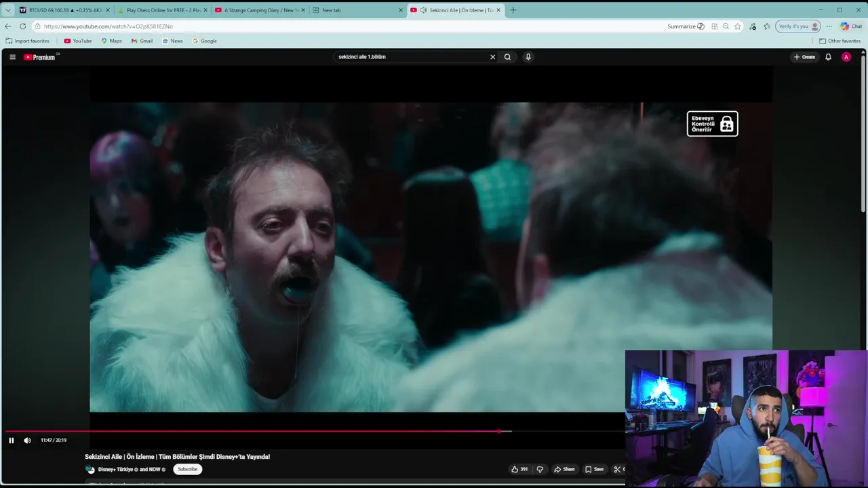
Task: Click the Disney+ Türkiye channel avatar
Action: [90, 469]
